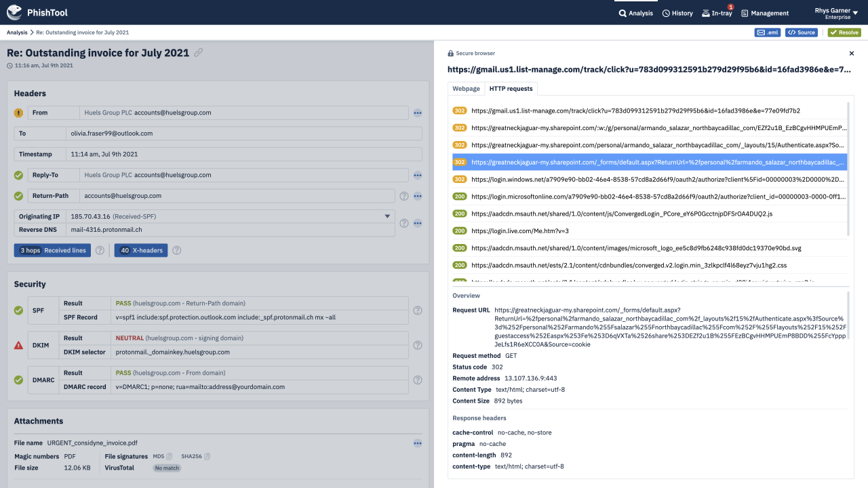Click the Secure browser lock icon
The image size is (868, 488).
[x=451, y=53]
